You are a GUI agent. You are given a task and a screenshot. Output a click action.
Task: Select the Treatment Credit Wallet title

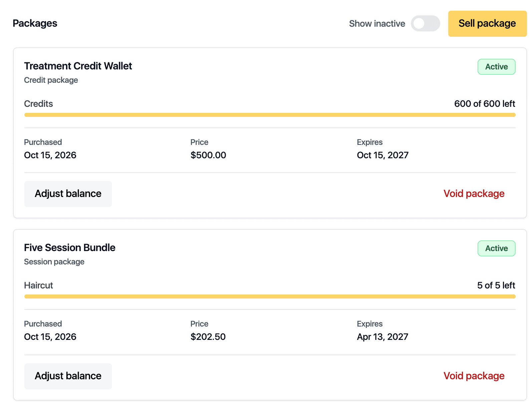coord(78,66)
